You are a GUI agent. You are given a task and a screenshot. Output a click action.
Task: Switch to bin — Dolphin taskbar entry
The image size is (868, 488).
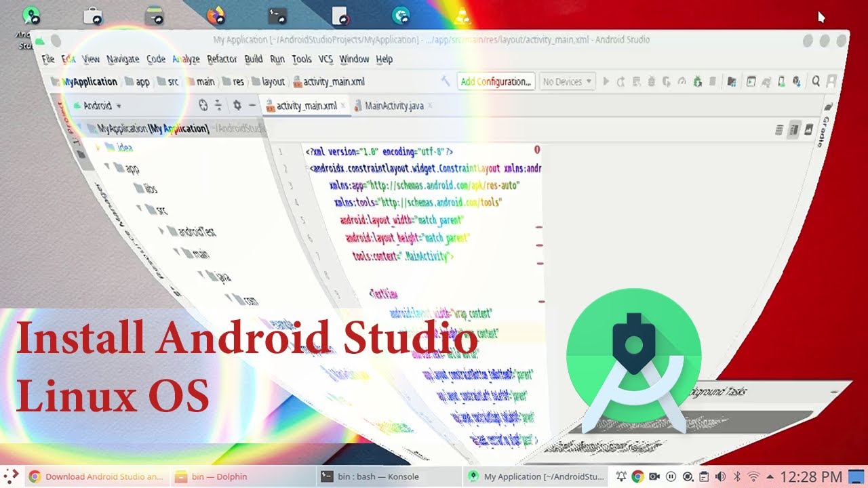[x=243, y=476]
